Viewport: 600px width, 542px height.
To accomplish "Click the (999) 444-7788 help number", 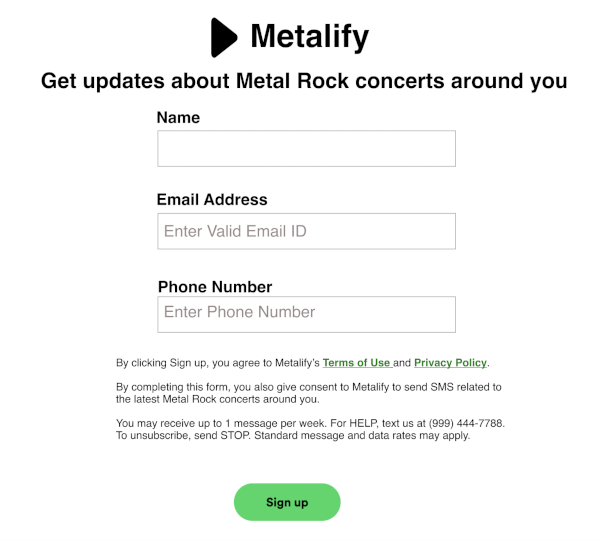I will click(463, 423).
